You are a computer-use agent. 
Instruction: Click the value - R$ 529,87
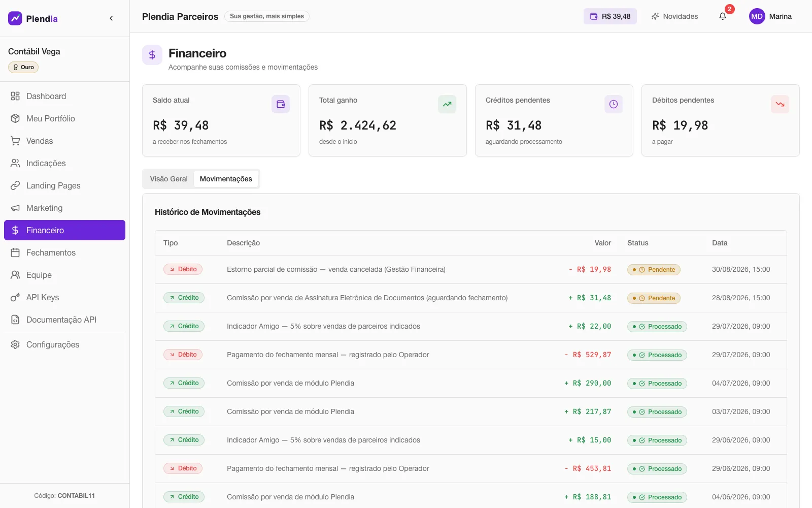(588, 355)
